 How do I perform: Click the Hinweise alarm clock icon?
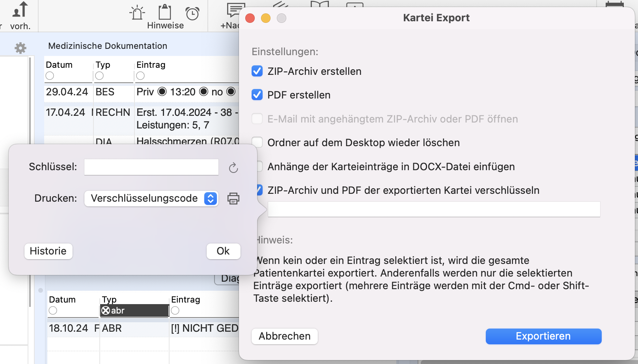(x=192, y=13)
